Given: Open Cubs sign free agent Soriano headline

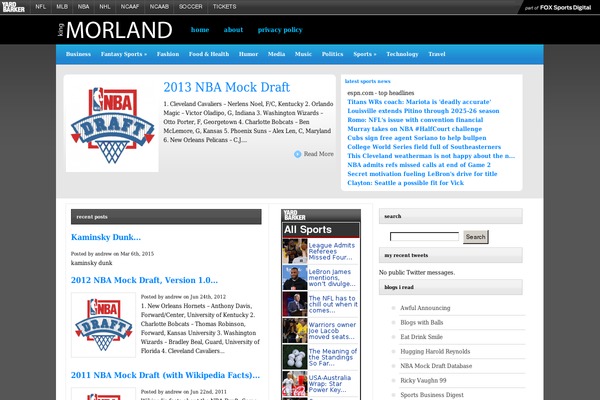Looking at the screenshot, I should click(417, 138).
